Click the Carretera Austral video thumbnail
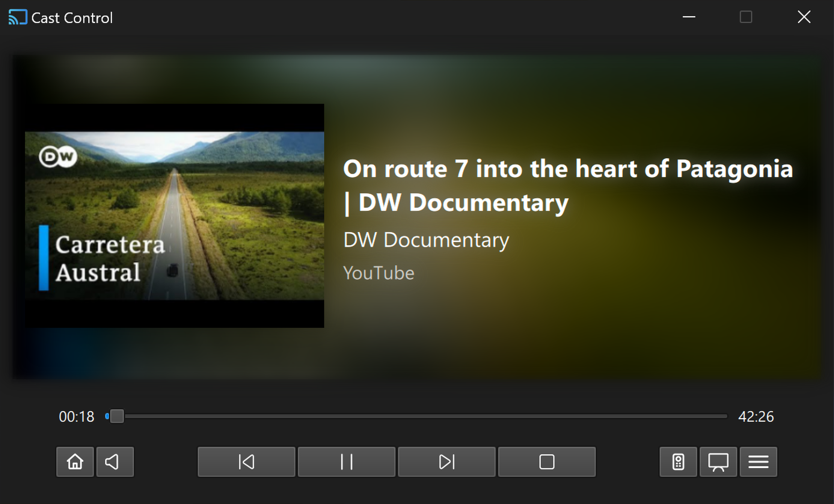 [x=175, y=216]
